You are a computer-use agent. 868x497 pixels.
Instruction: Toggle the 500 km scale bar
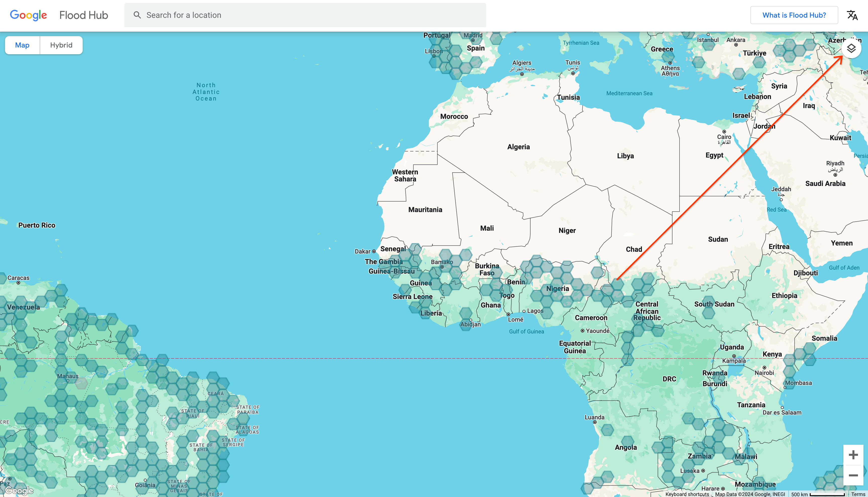pos(818,494)
